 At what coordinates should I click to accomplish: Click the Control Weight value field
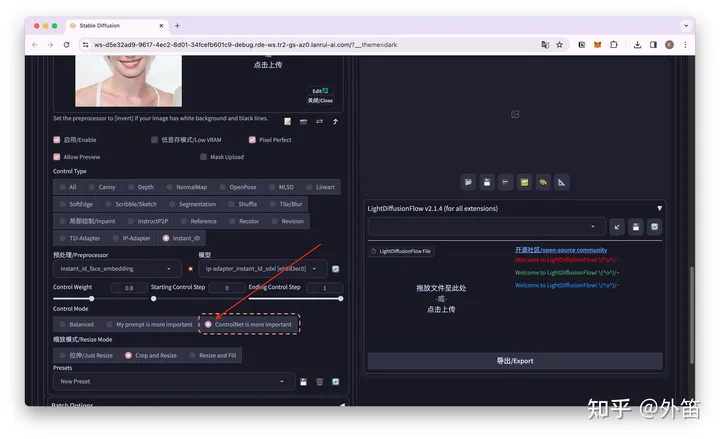(129, 288)
